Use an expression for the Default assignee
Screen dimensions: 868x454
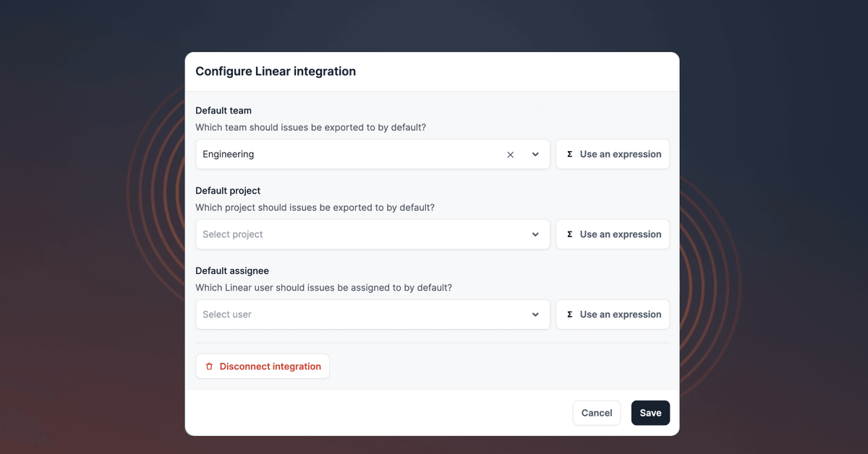(613, 314)
